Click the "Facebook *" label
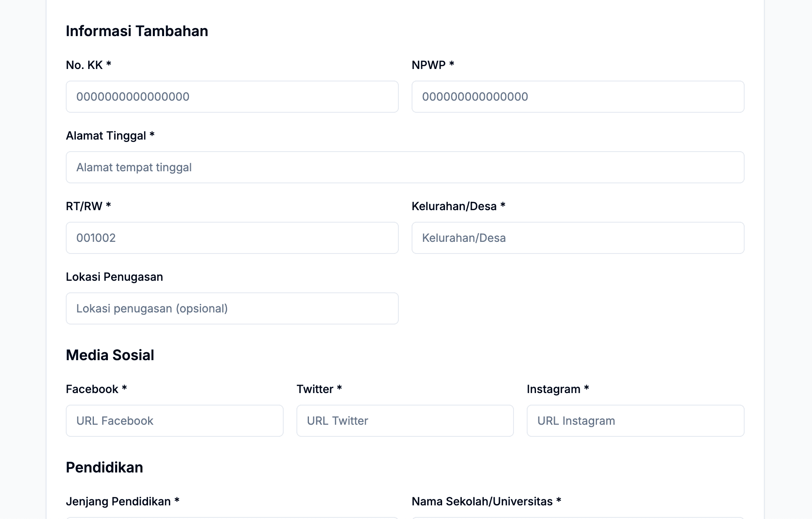 coord(96,389)
